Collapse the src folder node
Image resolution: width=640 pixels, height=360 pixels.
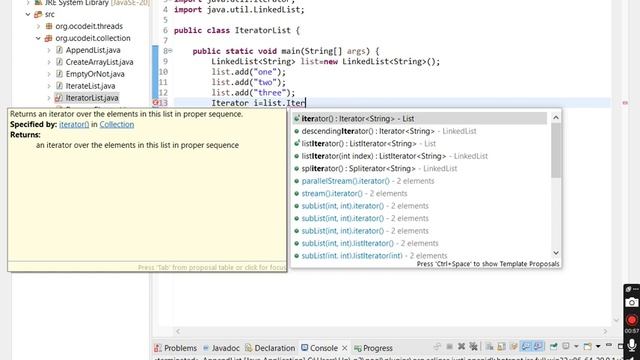[x=28, y=14]
